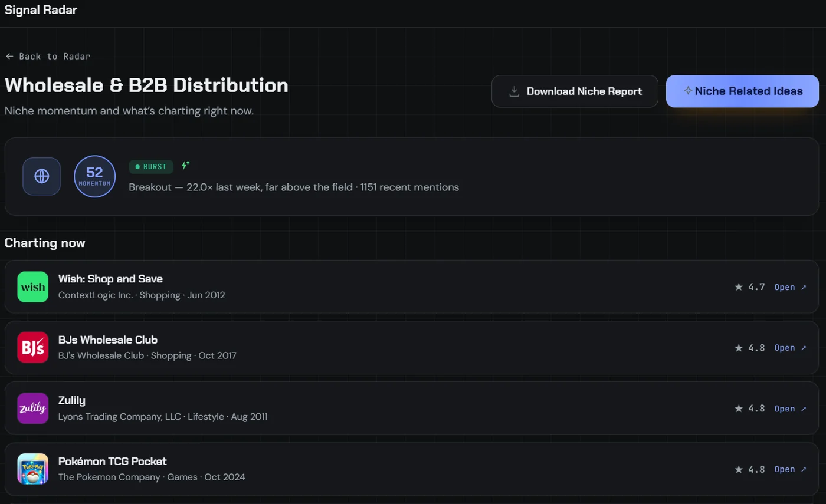The height and width of the screenshot is (504, 826).
Task: Click the Download Niche Report button
Action: (575, 91)
